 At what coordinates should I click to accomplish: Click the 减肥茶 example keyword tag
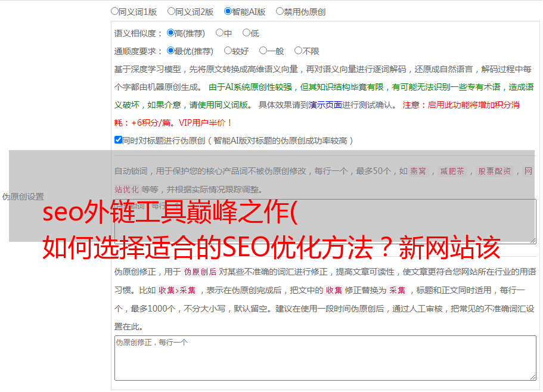pyautogui.click(x=452, y=171)
